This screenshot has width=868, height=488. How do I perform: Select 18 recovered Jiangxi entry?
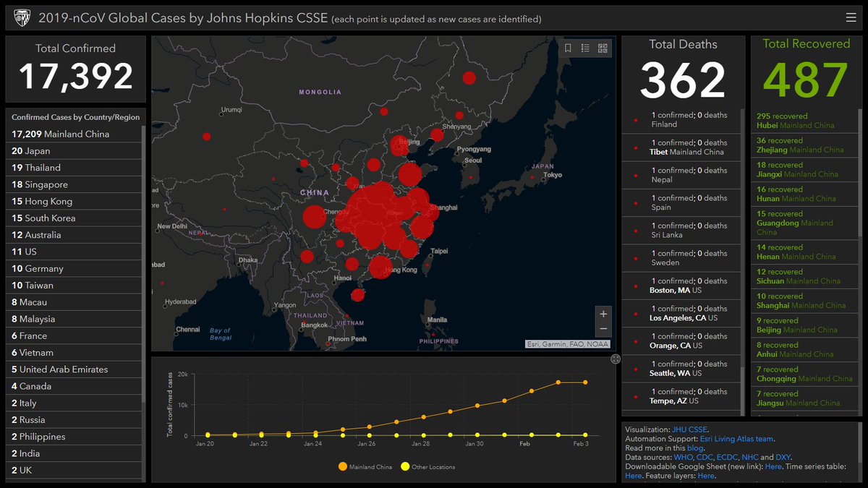804,170
